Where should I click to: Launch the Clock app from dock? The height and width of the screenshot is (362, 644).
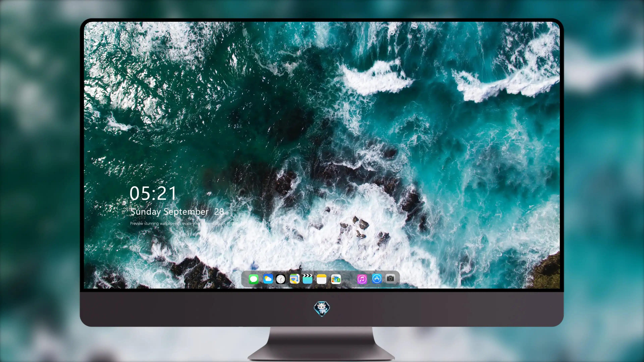[x=281, y=279]
